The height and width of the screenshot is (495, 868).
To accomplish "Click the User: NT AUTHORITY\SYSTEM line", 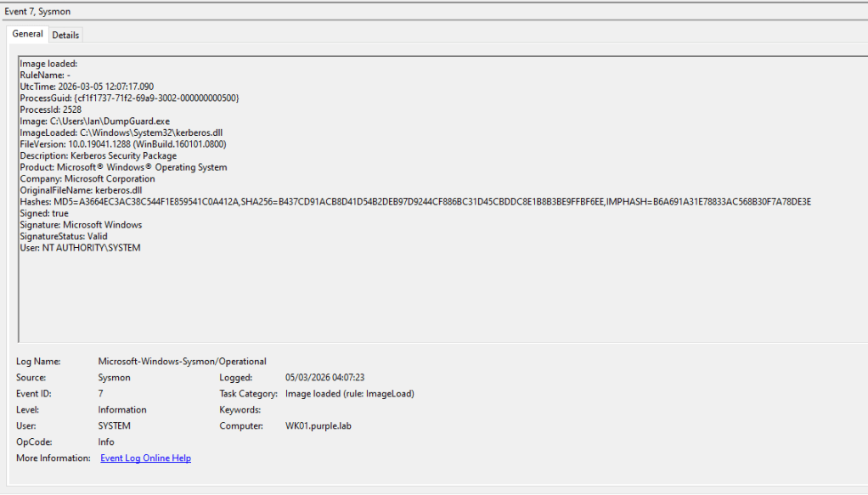I will tap(80, 248).
